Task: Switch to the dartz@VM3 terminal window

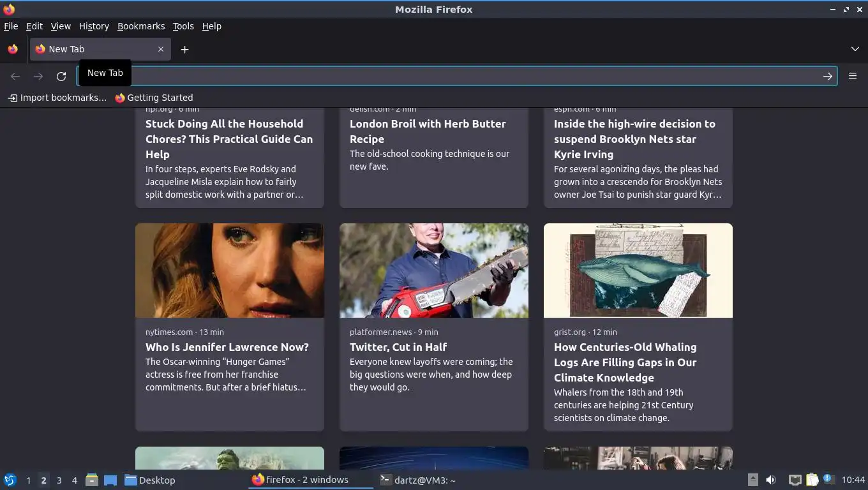Action: [x=417, y=480]
